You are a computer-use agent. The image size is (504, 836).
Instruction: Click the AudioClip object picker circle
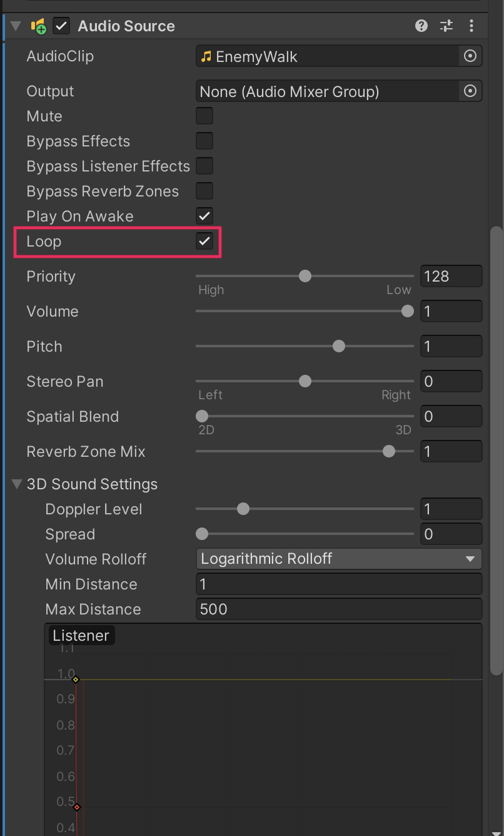pos(470,56)
